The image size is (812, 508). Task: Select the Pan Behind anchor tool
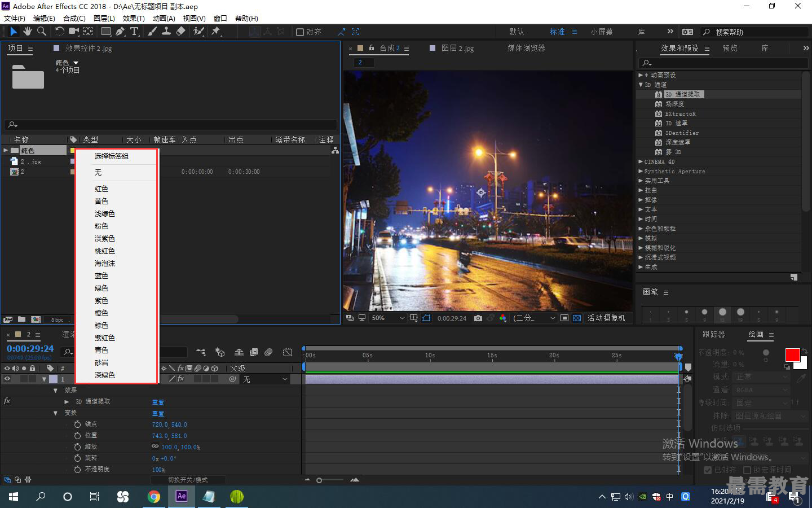click(x=89, y=32)
